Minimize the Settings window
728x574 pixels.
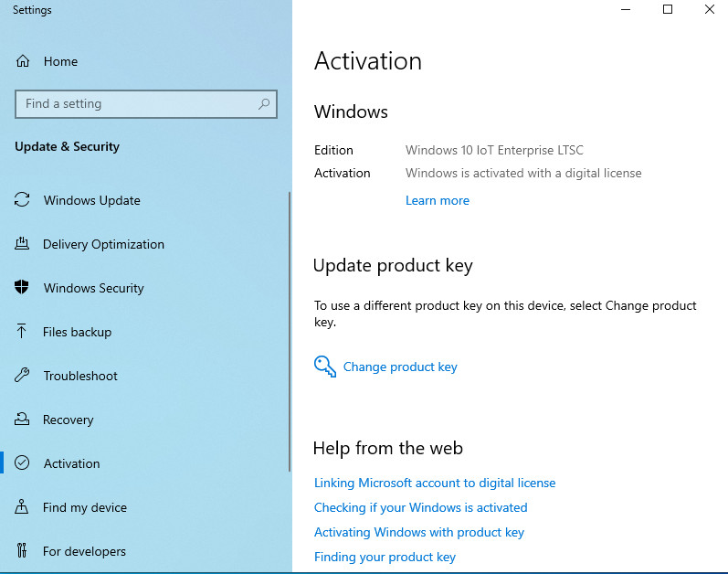tap(626, 9)
